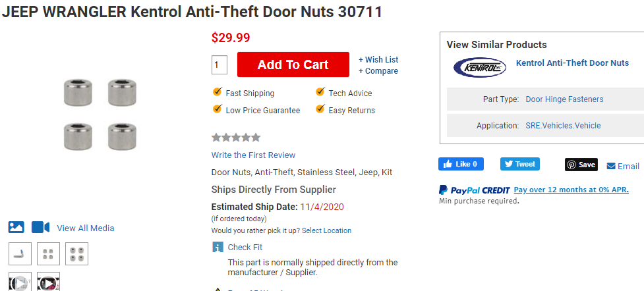
Task: Select the small four-nuts thumbnail
Action: point(47,253)
